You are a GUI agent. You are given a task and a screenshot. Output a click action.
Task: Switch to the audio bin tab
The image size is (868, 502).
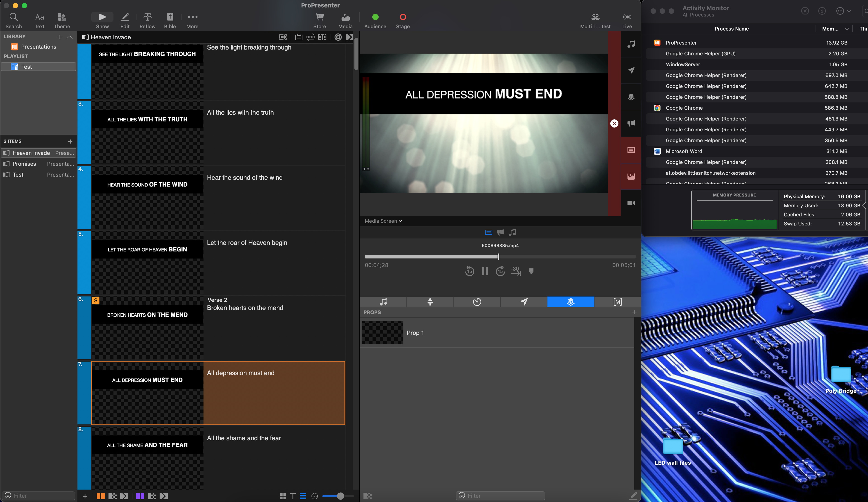click(x=383, y=302)
